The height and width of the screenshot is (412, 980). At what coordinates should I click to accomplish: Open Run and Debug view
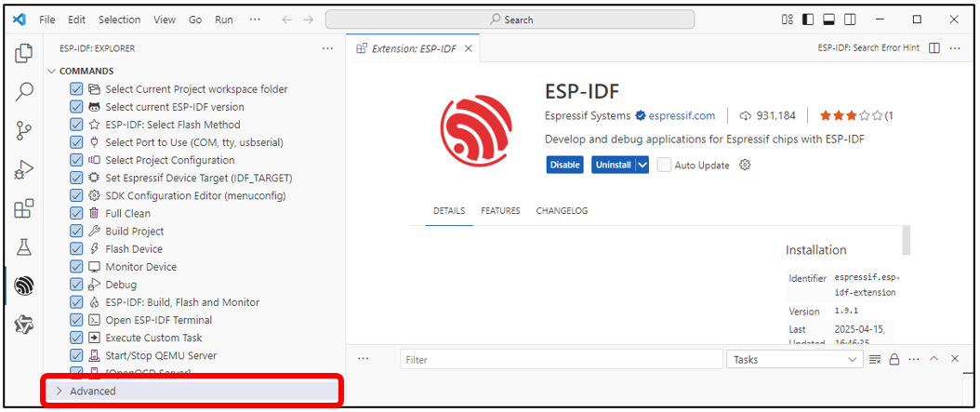pyautogui.click(x=24, y=169)
